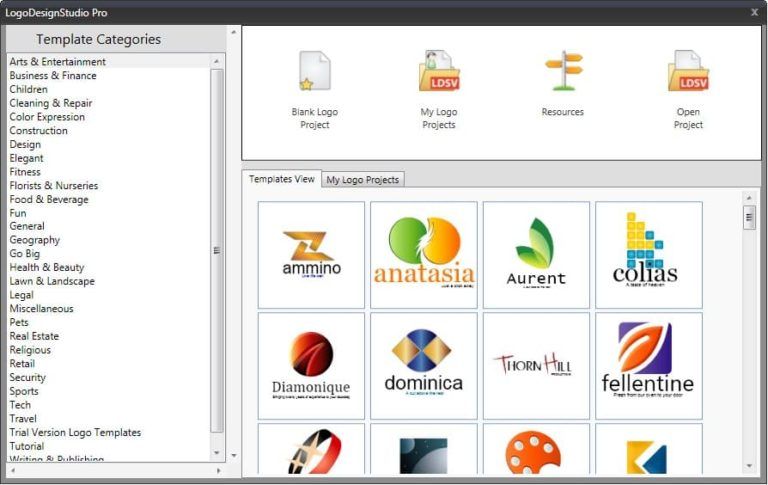Open the Construction category
The width and height of the screenshot is (768, 485).
(39, 130)
